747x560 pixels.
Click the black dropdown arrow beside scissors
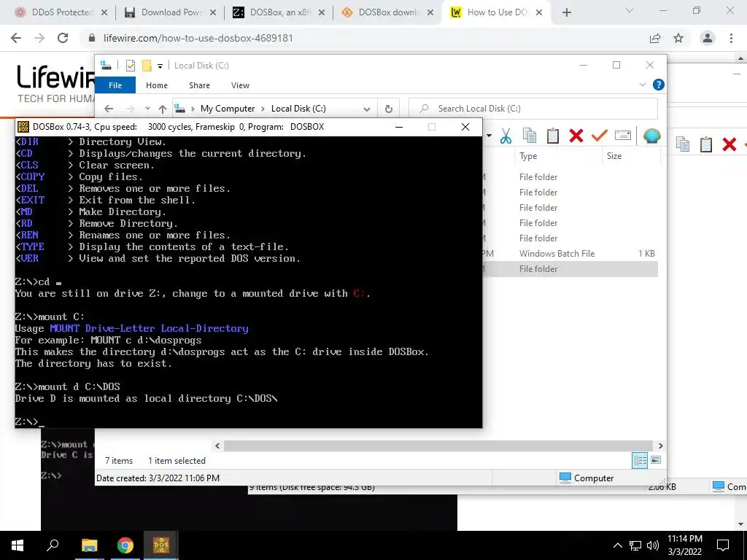pos(489,136)
